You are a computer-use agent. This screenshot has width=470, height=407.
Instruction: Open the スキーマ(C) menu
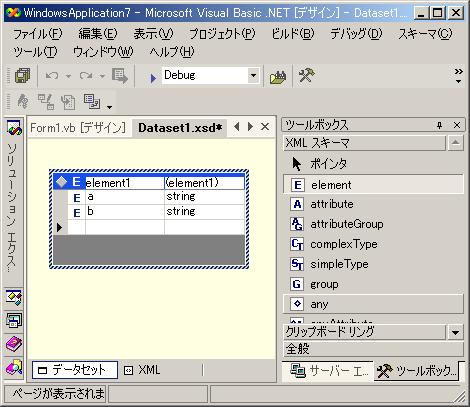425,34
